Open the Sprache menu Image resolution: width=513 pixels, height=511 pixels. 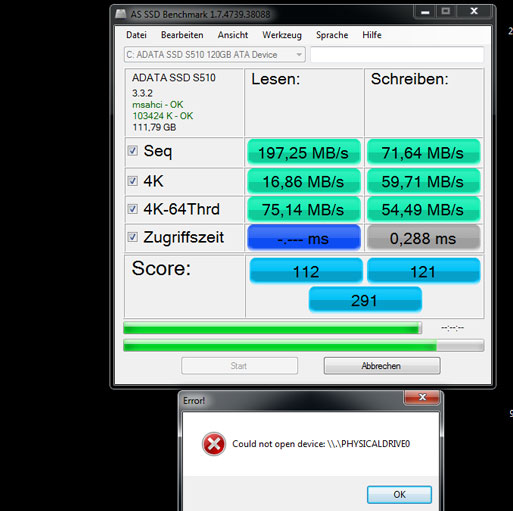(x=332, y=35)
